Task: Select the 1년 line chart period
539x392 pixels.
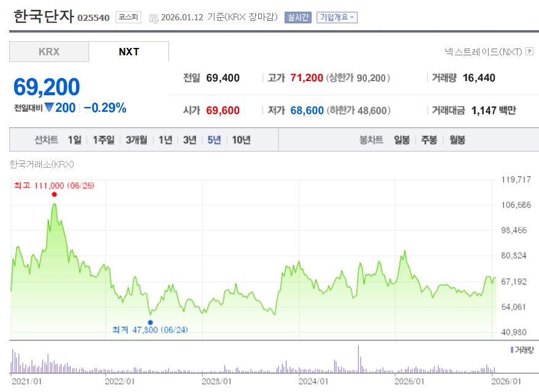Action: coord(165,140)
